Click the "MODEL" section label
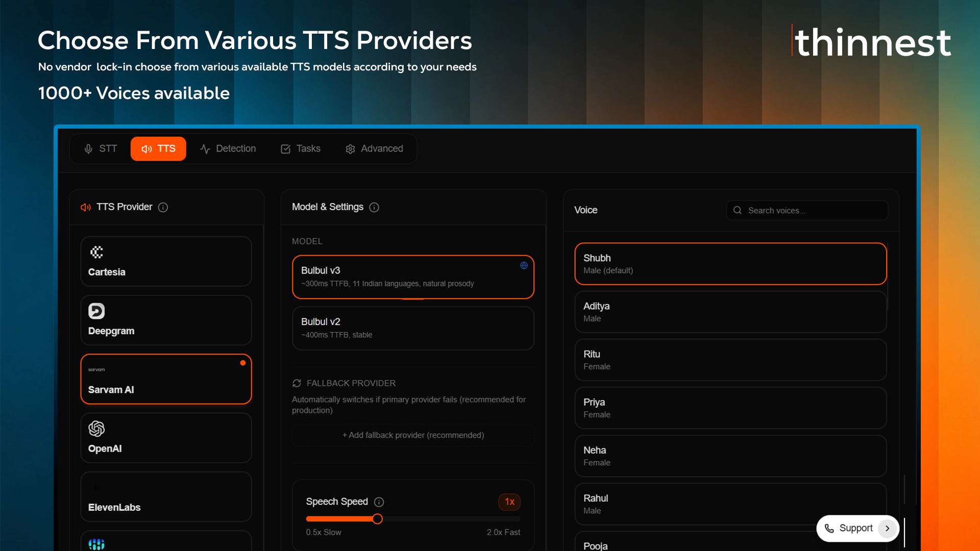 307,241
